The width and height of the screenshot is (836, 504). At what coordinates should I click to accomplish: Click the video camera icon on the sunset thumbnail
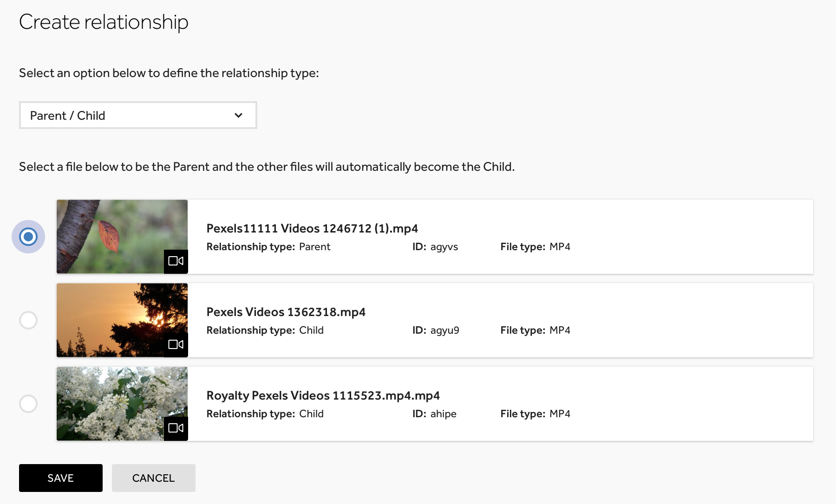coord(176,345)
